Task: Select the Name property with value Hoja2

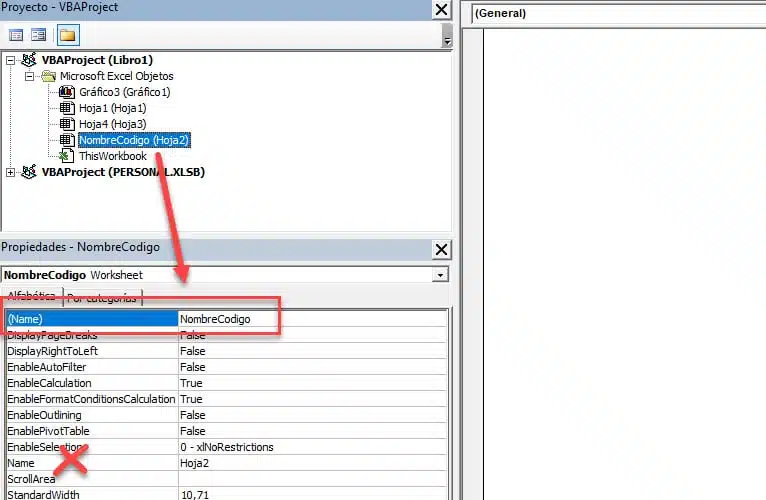Action: click(92, 463)
